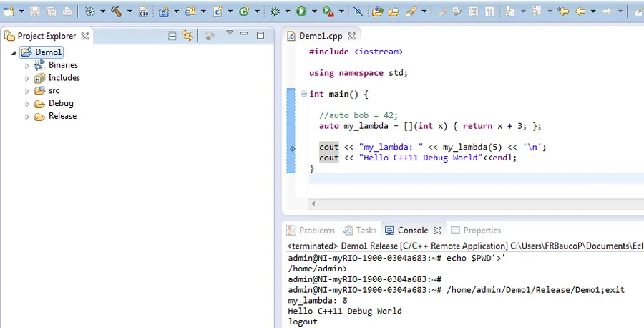Expand the Binaries node
The width and height of the screenshot is (644, 328).
pyautogui.click(x=27, y=66)
